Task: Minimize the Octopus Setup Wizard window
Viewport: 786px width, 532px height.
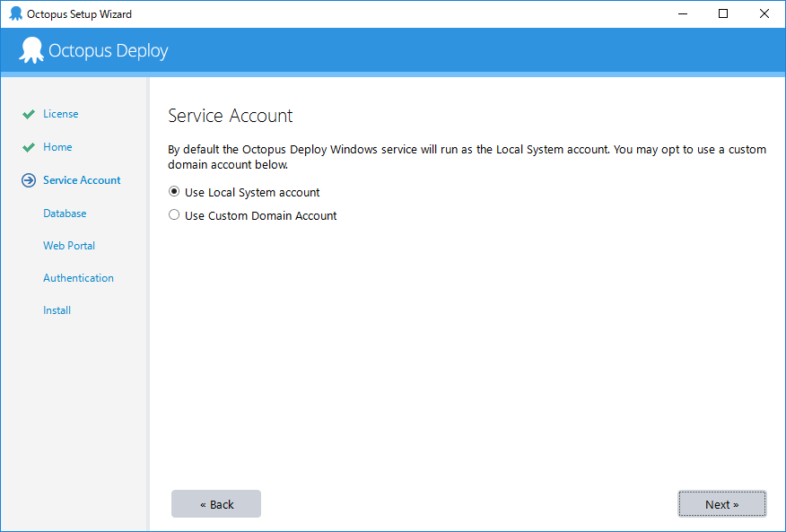Action: [x=682, y=13]
